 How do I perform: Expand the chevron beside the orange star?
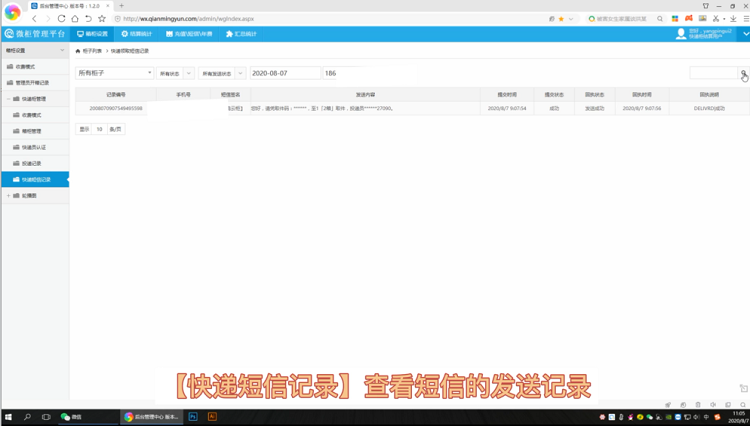click(571, 19)
